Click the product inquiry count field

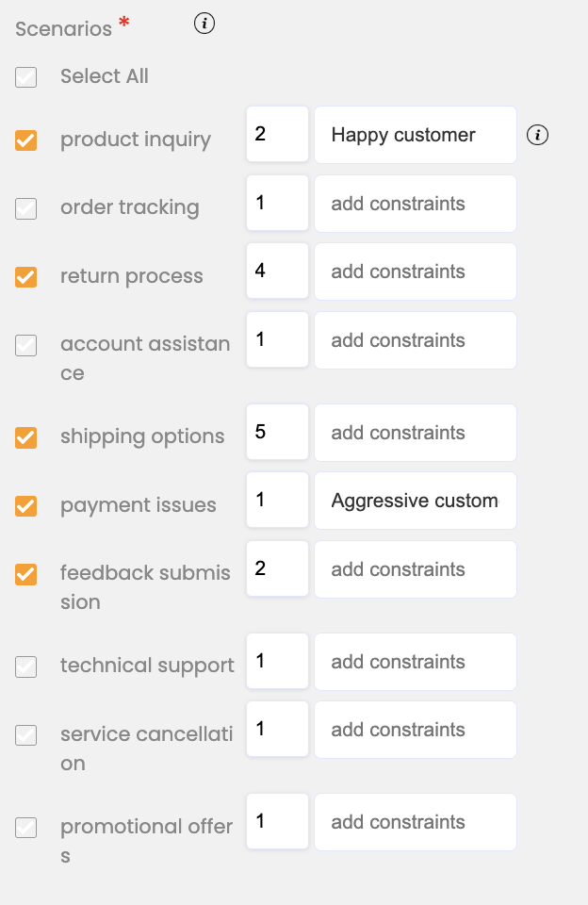click(x=277, y=135)
